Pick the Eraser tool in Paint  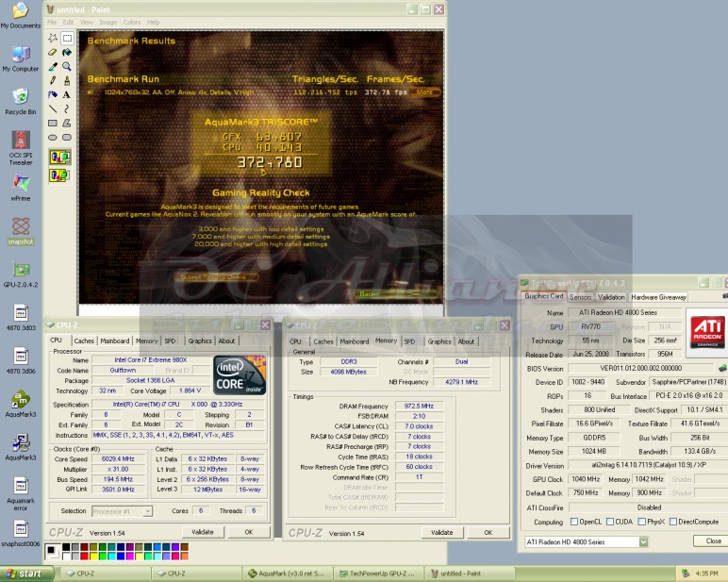pyautogui.click(x=53, y=53)
